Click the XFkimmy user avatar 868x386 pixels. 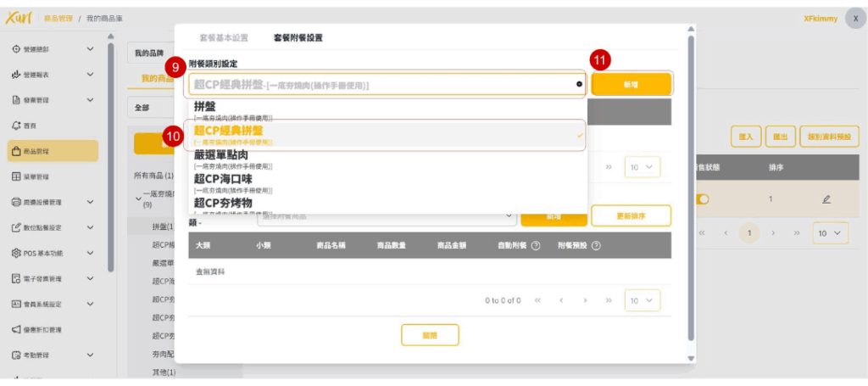point(855,18)
